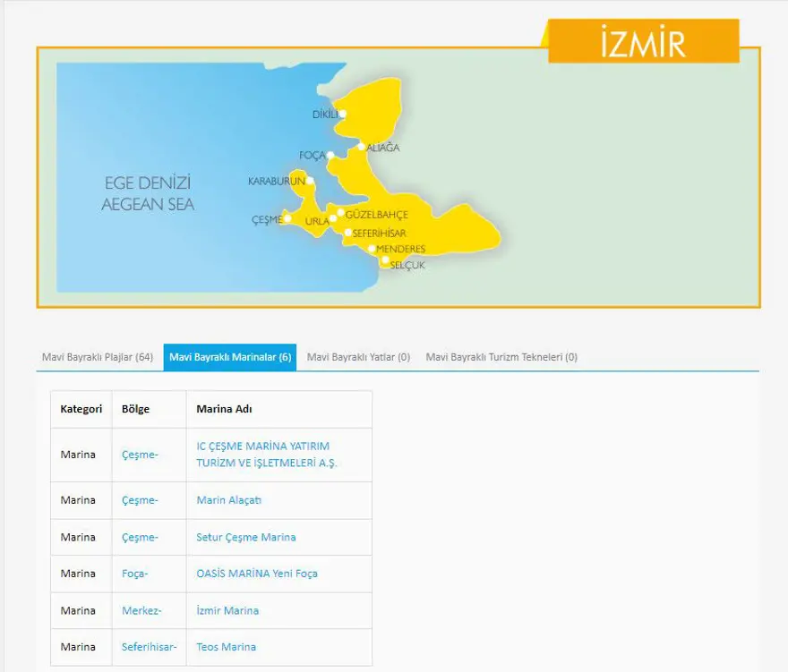Open the Marin Alaçatı marina link
The width and height of the screenshot is (788, 672).
[229, 500]
